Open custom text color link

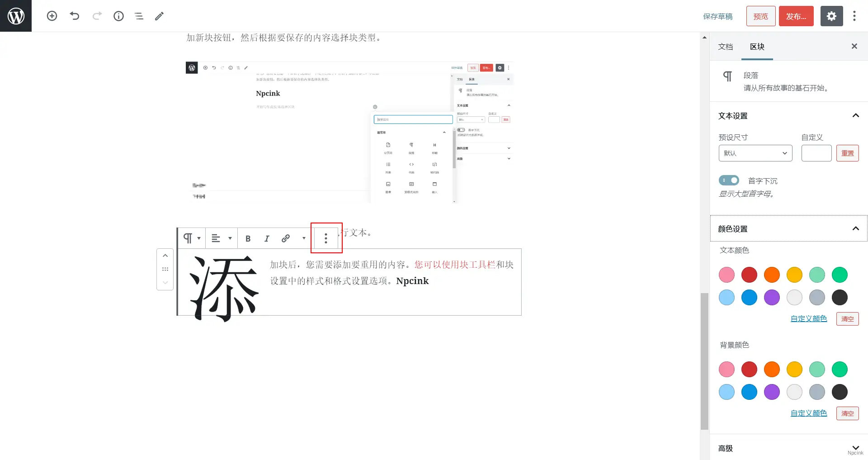[809, 318]
